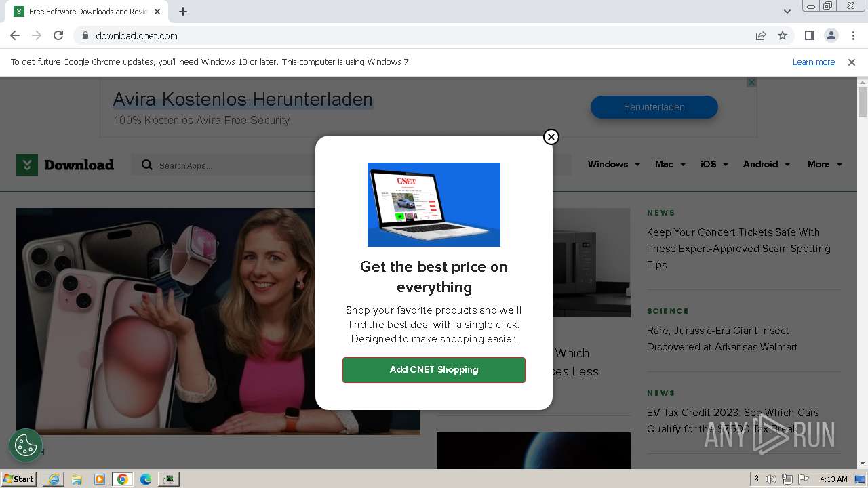Open Jurassic-Era Giant Insect article
Image resolution: width=868 pixels, height=488 pixels.
722,339
